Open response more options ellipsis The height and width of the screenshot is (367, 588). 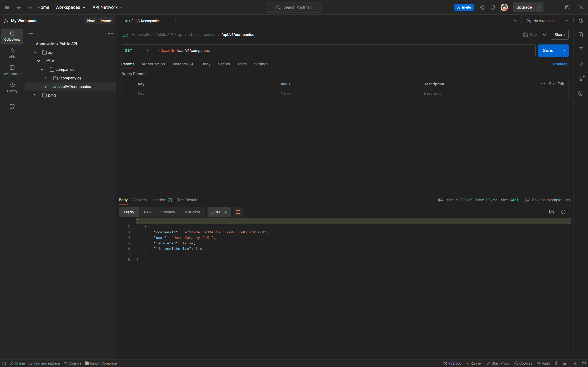click(x=568, y=200)
